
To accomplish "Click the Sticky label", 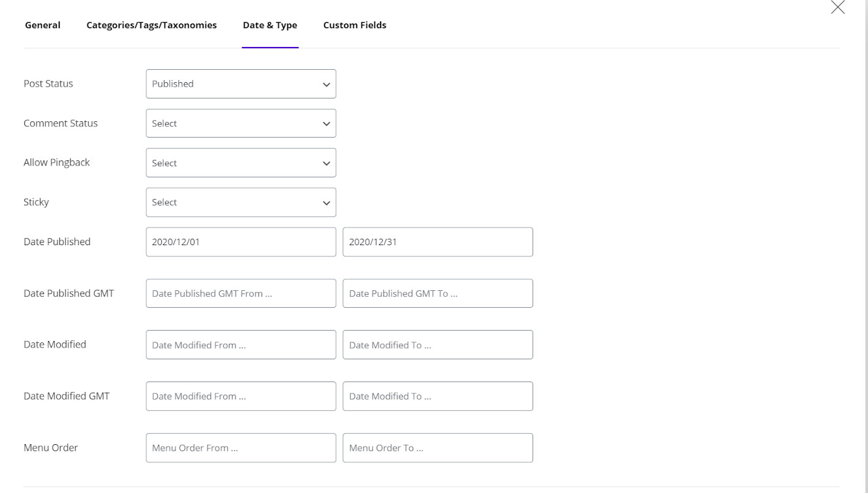I will pos(37,202).
